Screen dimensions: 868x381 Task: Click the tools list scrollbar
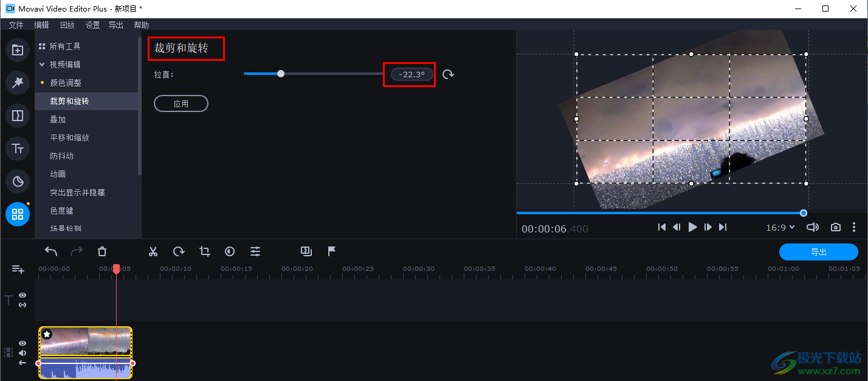(140, 107)
